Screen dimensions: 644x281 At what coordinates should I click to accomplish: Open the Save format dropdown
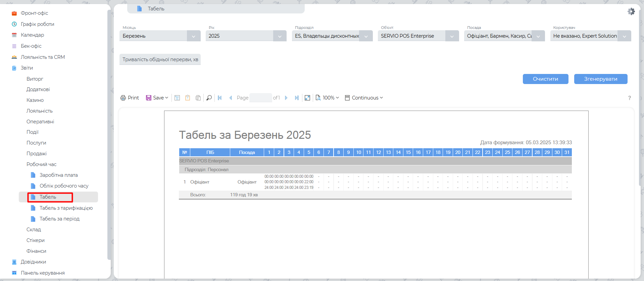tap(157, 98)
